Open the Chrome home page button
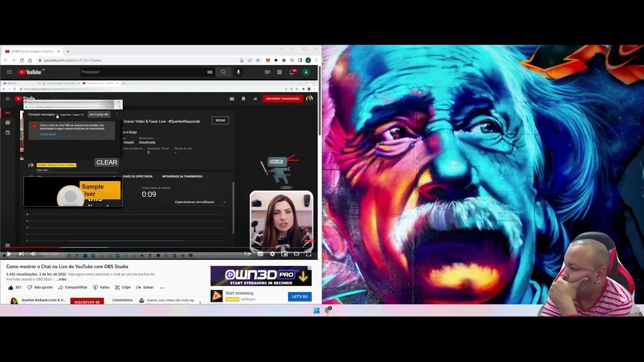644x362 pixels. pyautogui.click(x=30, y=60)
